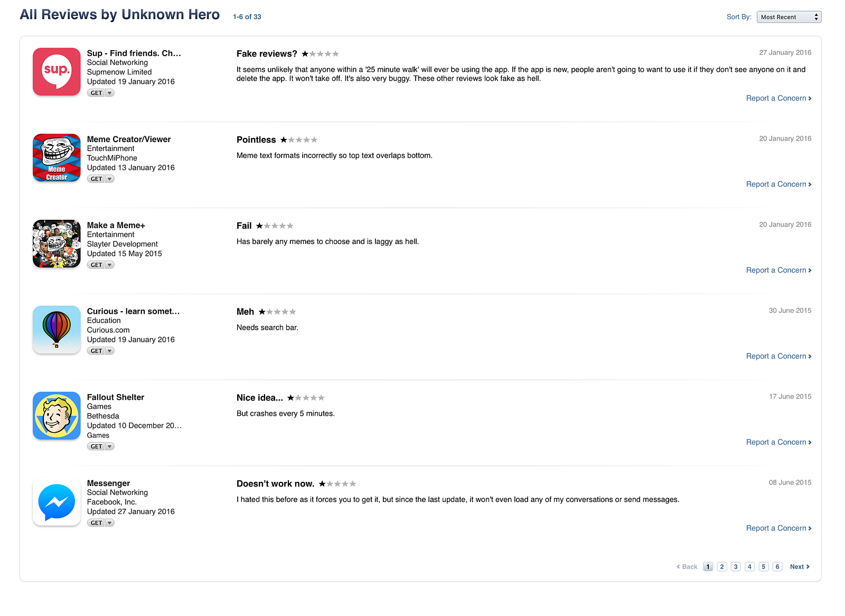Report a concern for the Pointless review
This screenshot has width=845, height=616.
tap(778, 184)
